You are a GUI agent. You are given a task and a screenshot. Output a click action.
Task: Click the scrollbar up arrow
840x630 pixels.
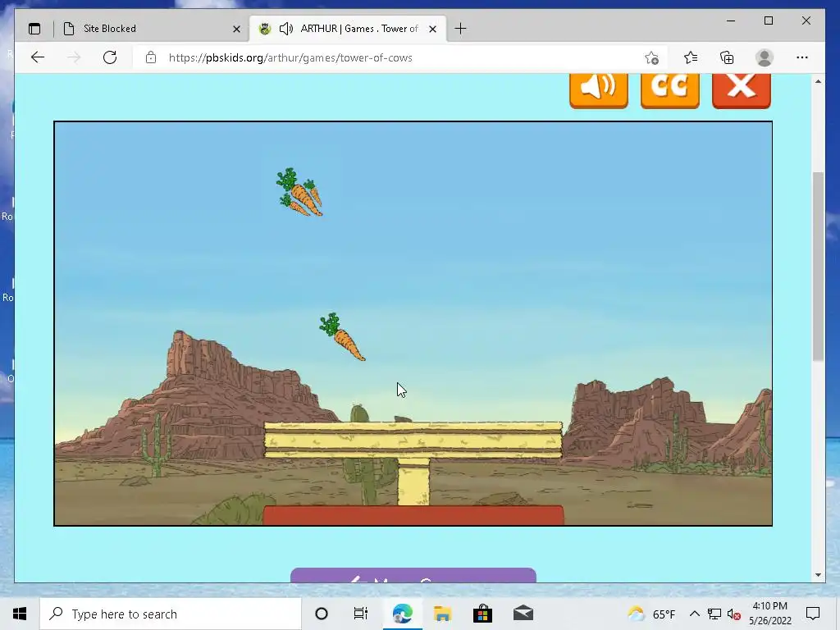818,81
